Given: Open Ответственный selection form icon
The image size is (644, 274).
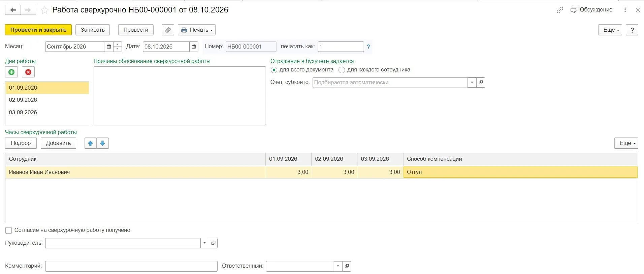Looking at the screenshot, I should (347, 266).
